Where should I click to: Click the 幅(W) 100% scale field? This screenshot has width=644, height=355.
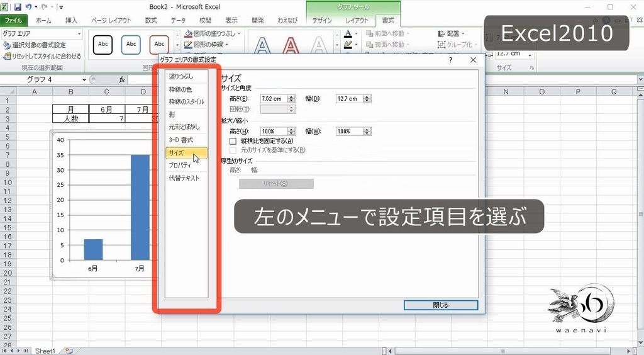point(350,132)
